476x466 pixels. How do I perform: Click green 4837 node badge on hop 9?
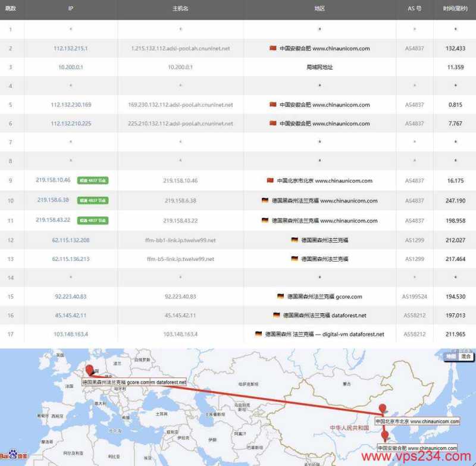pos(93,181)
